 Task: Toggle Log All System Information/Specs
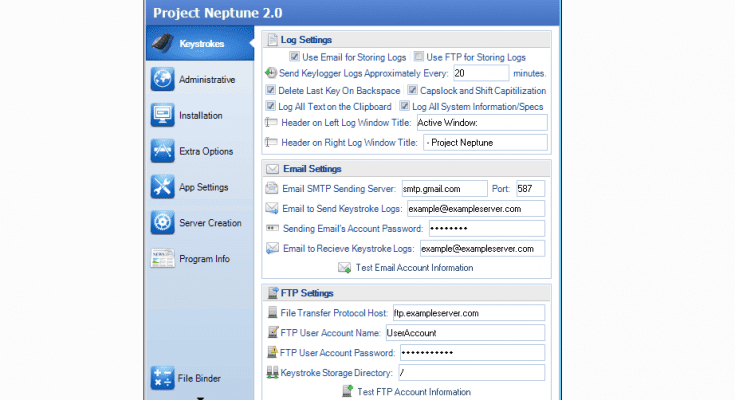point(405,105)
